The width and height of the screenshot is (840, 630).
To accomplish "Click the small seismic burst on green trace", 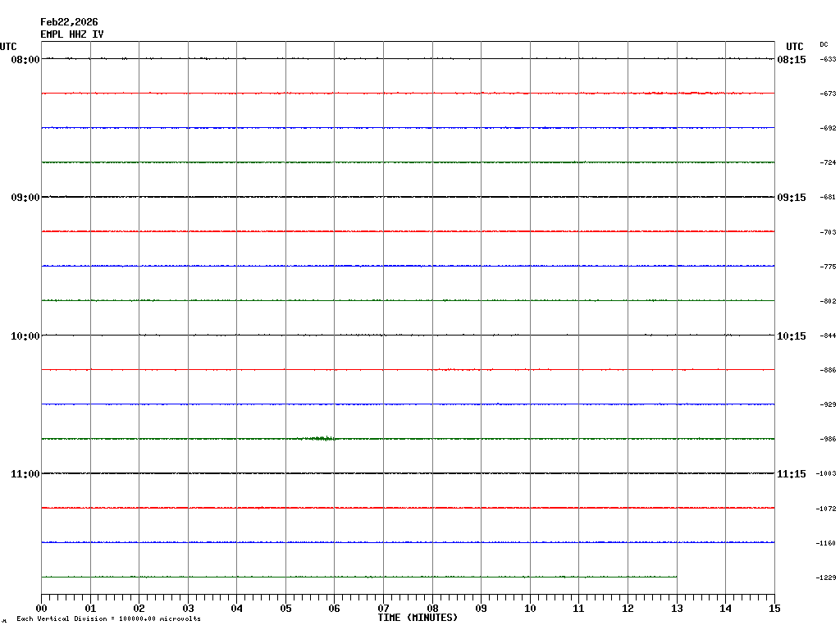I will [x=322, y=438].
